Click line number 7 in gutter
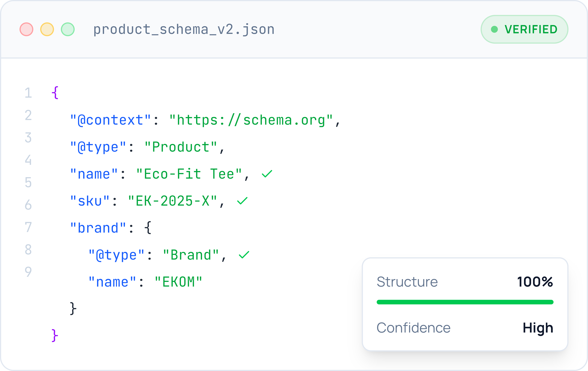588x371 pixels. point(28,227)
